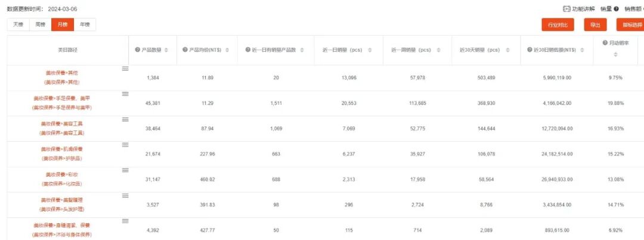The width and height of the screenshot is (644, 240).
Task: Click average price cell 460.02
Action: [208, 179]
